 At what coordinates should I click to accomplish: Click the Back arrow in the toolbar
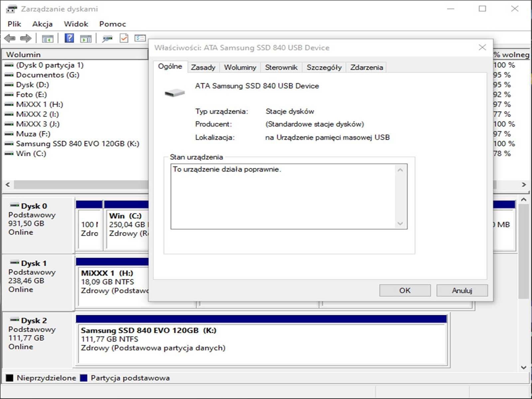click(10, 38)
